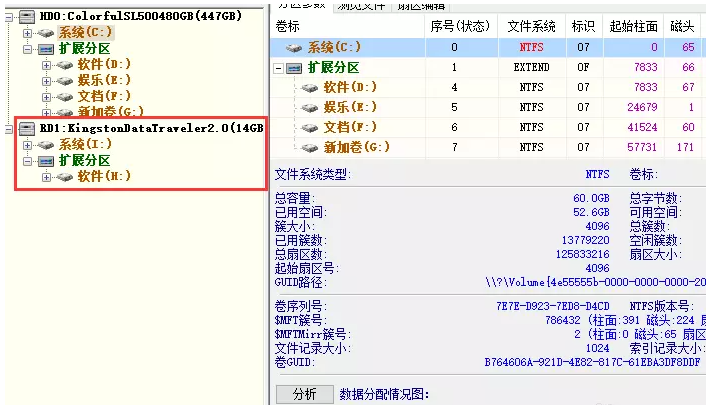Expand the 娱乐(E:) tree node
The height and width of the screenshot is (405, 715).
[x=47, y=81]
